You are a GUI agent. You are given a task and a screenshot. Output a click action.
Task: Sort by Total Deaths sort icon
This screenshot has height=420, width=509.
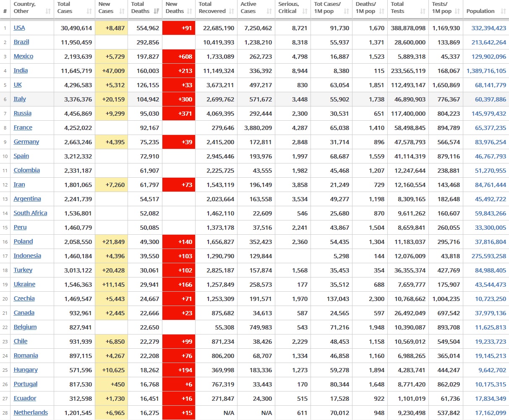(156, 11)
